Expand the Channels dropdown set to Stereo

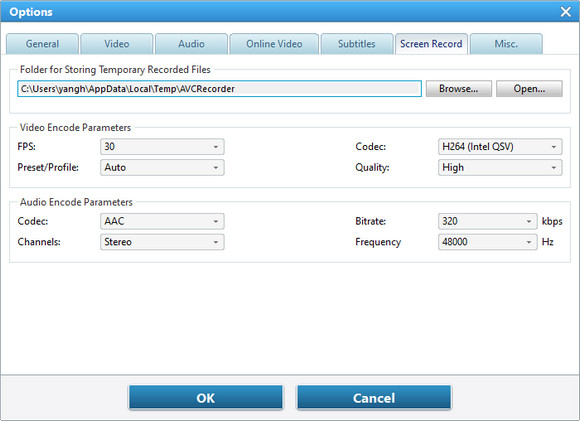(x=162, y=242)
